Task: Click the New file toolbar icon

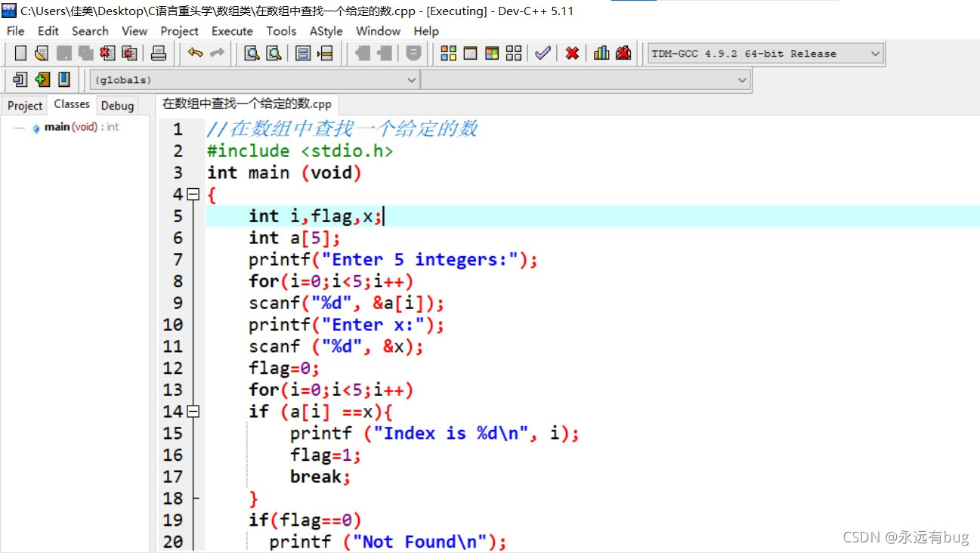Action: pos(20,54)
